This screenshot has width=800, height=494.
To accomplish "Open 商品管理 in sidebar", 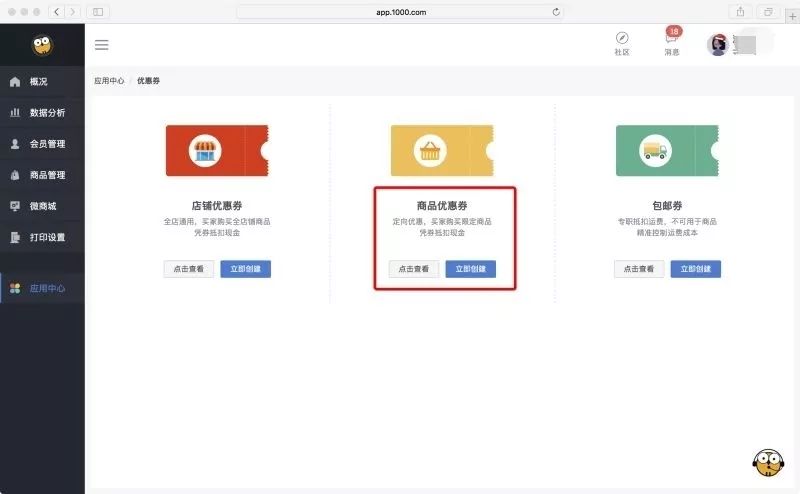I will coord(42,175).
